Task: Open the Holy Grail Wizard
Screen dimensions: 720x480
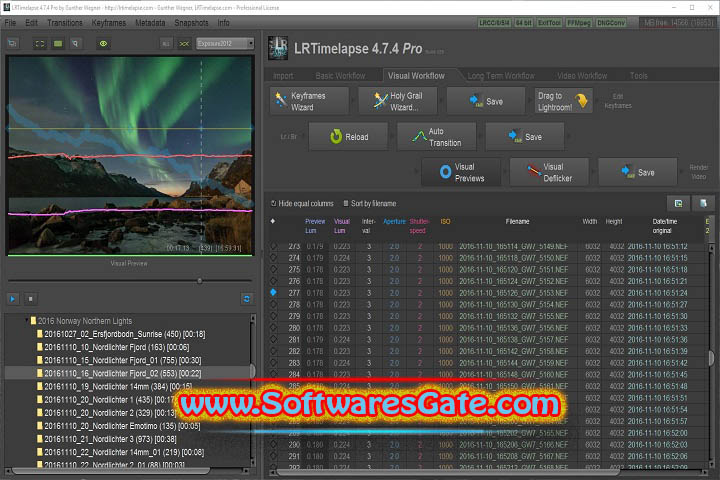Action: tap(398, 101)
